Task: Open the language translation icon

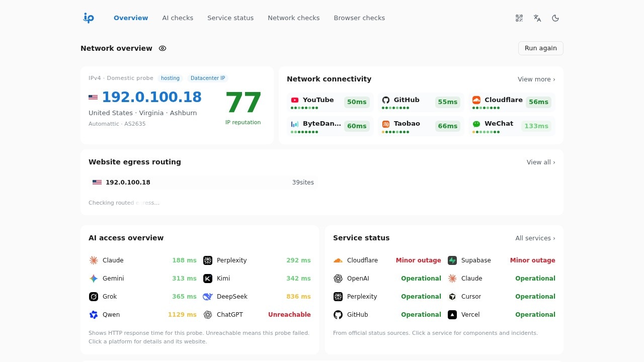Action: click(537, 18)
